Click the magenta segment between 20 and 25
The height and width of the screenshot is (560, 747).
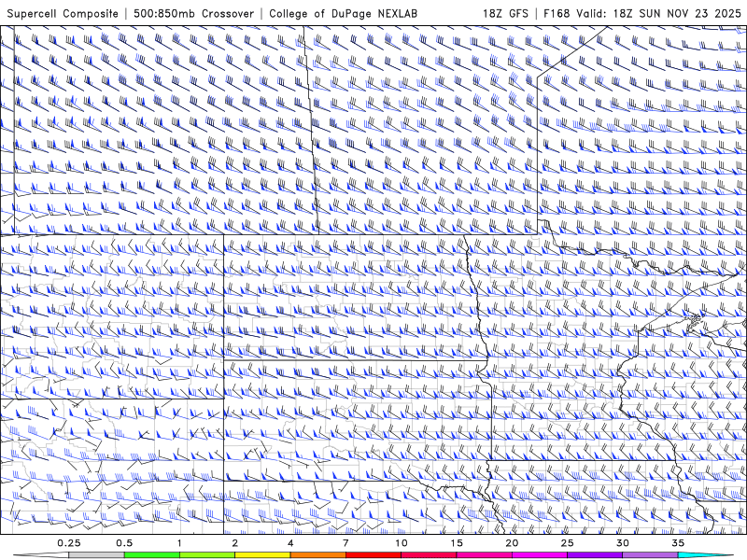coord(540,555)
